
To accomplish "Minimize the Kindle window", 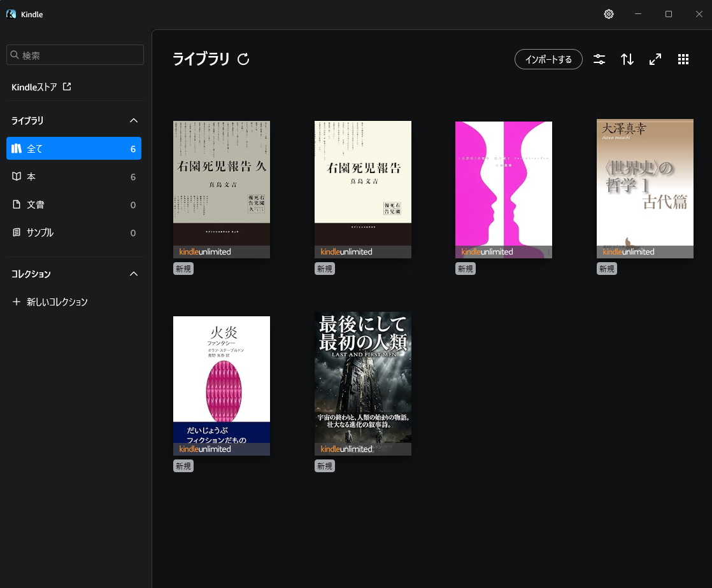I will tap(638, 14).
